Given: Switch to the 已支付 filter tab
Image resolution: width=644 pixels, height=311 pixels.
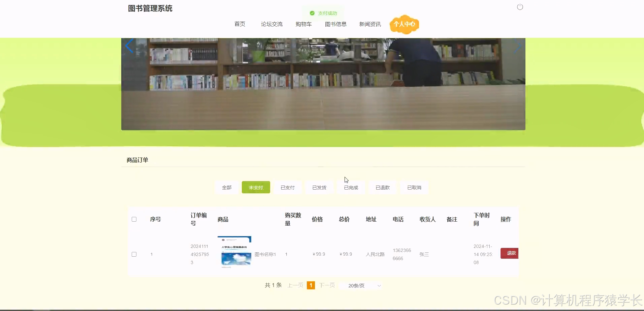Looking at the screenshot, I should coord(287,187).
